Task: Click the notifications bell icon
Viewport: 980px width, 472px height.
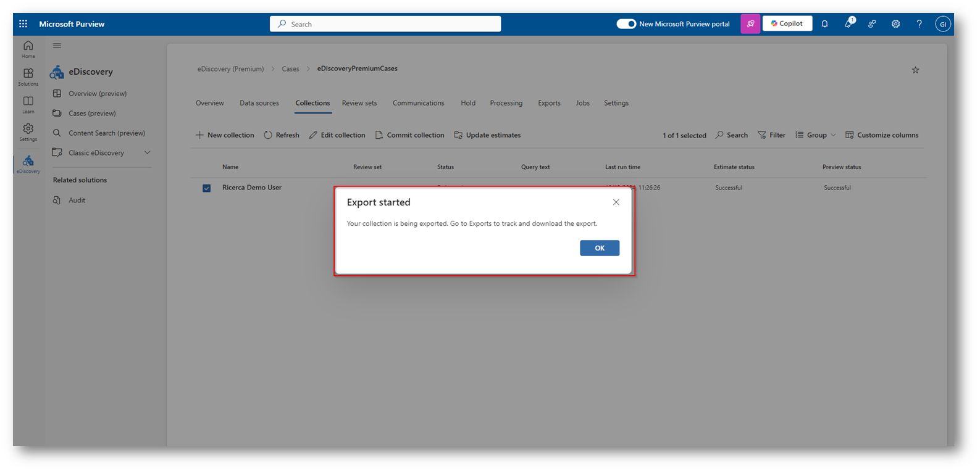Action: tap(824, 24)
